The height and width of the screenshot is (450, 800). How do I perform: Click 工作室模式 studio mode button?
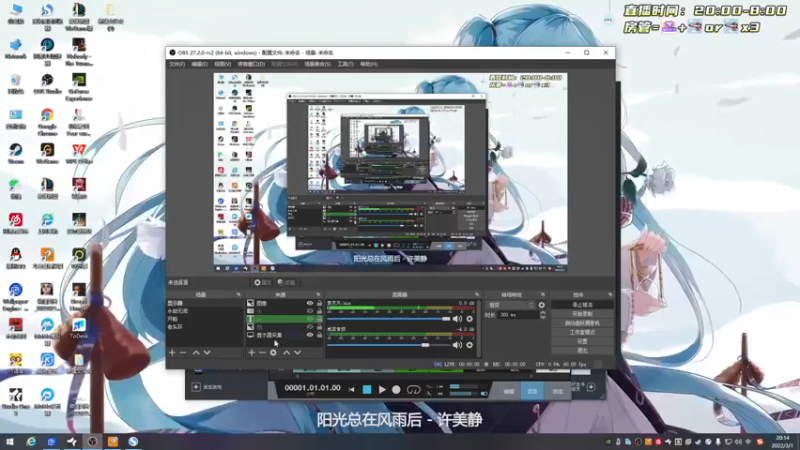click(582, 332)
